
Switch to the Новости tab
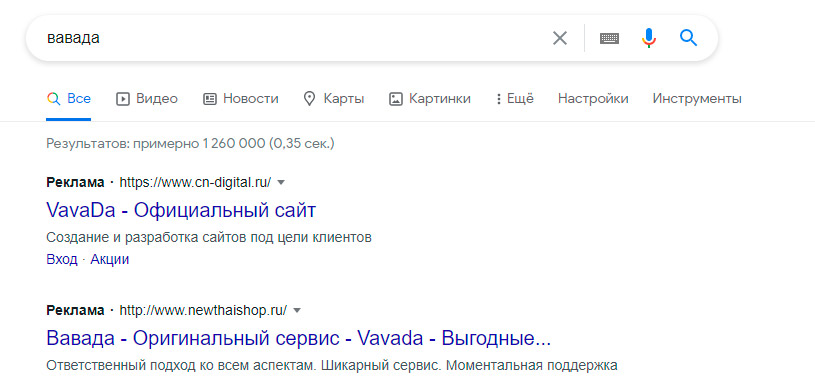[241, 98]
